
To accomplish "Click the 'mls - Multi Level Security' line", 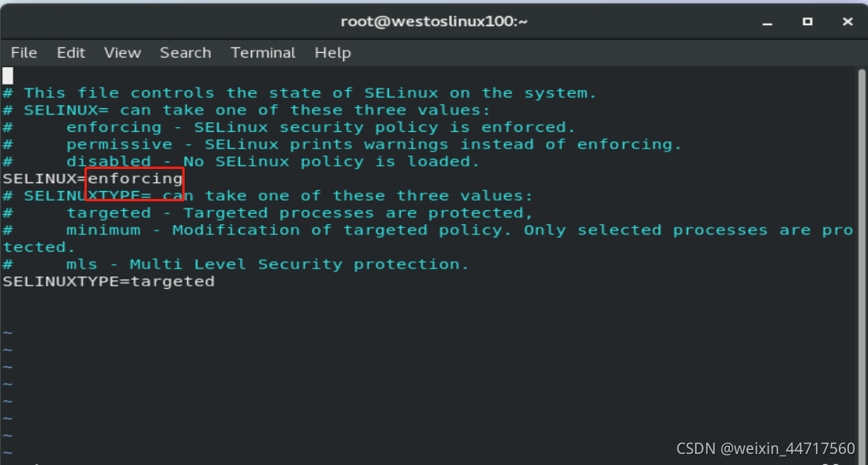I will tap(268, 264).
